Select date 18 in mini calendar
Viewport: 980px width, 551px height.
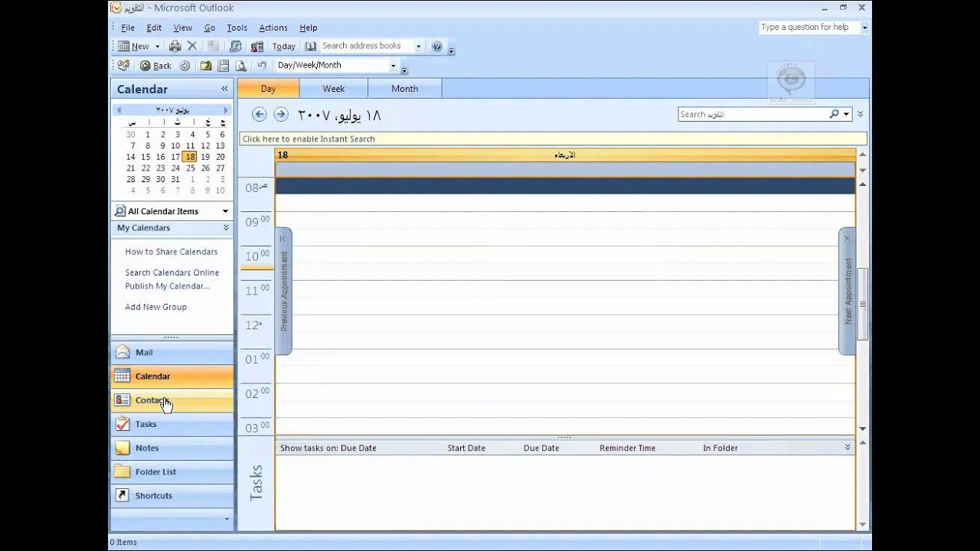click(x=190, y=157)
